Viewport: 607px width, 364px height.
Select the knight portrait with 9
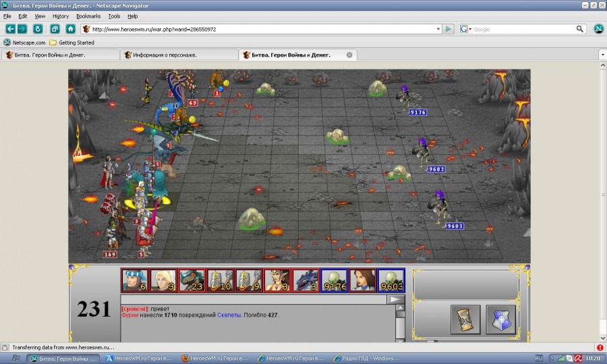248,280
